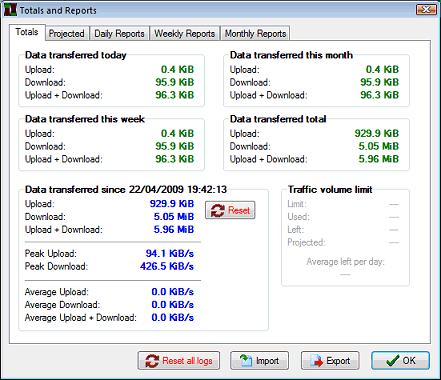Click the since-date Upload + Download 5.96 MiB in blue
Viewport: 441px width, 380px height.
tap(174, 230)
